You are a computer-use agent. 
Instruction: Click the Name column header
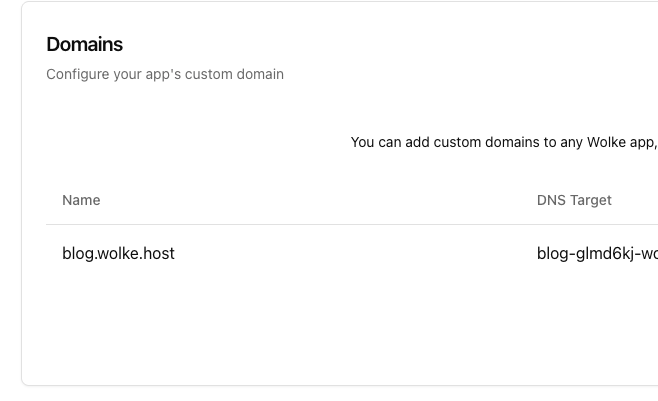(x=81, y=200)
